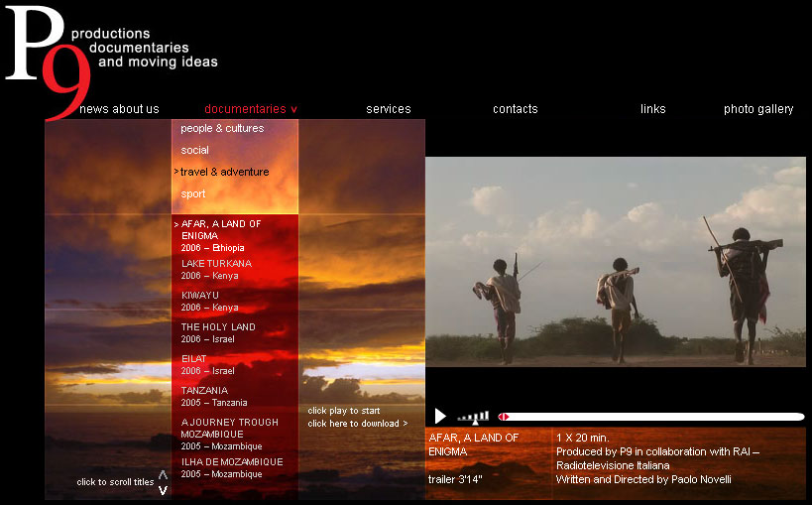Click the video frame of the walking men
The width and height of the screenshot is (812, 505).
click(615, 263)
